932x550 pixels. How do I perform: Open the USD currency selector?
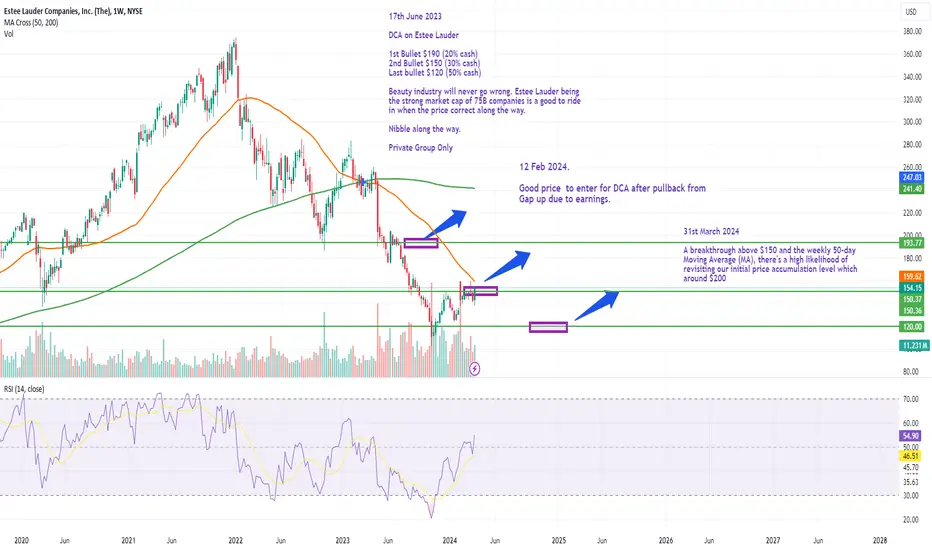click(911, 11)
